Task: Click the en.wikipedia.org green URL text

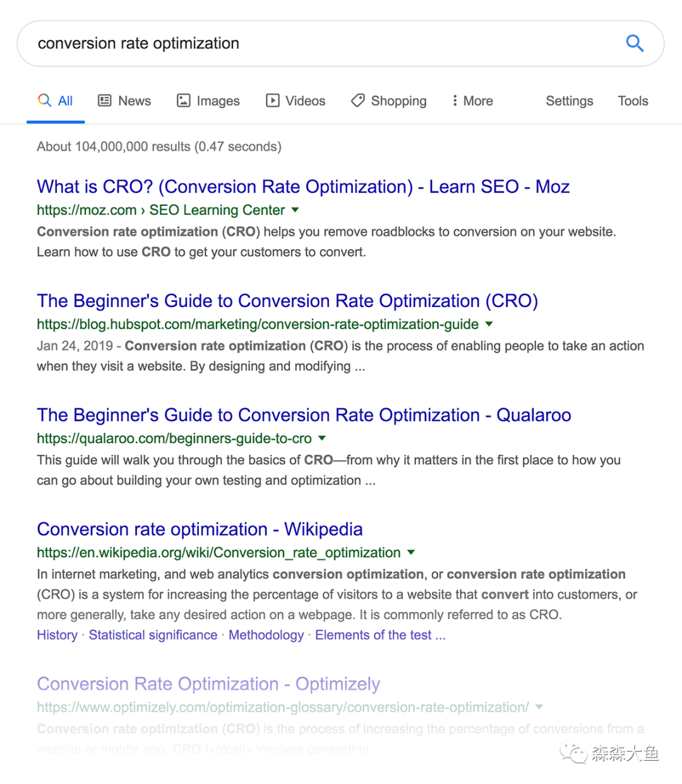Action: [218, 552]
